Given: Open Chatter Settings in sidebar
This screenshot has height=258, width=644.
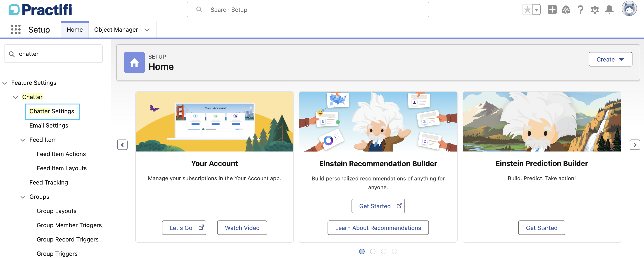Looking at the screenshot, I should [x=52, y=111].
